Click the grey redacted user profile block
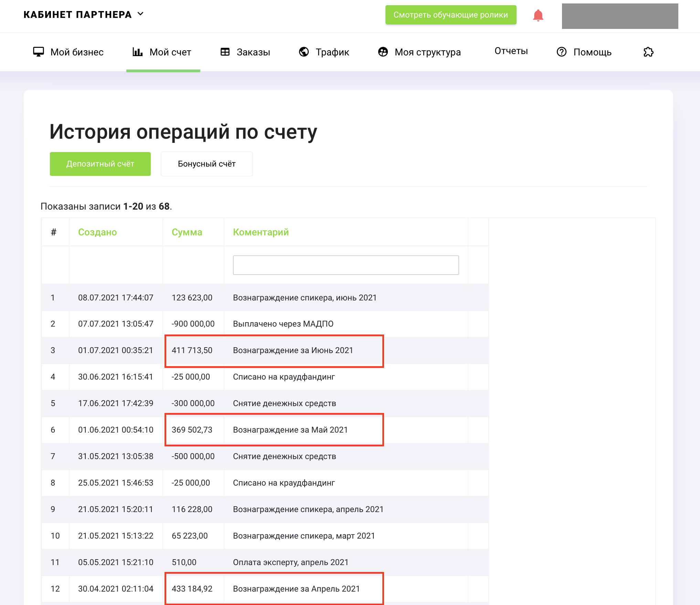Screen dimensions: 700x605 point(620,16)
